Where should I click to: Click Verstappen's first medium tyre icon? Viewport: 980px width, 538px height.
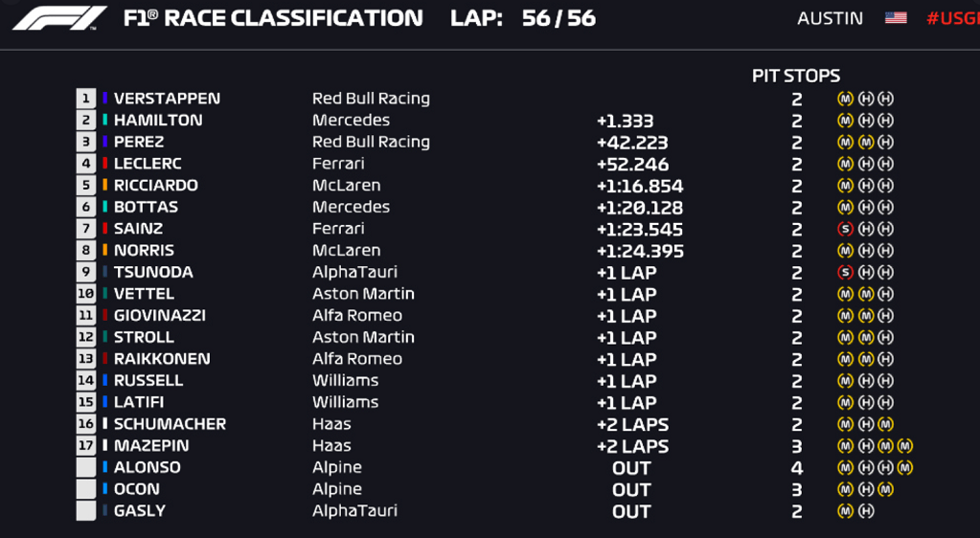(845, 99)
